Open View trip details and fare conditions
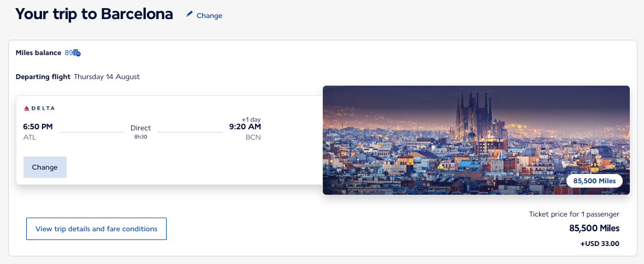Image resolution: width=644 pixels, height=264 pixels. 97,229
